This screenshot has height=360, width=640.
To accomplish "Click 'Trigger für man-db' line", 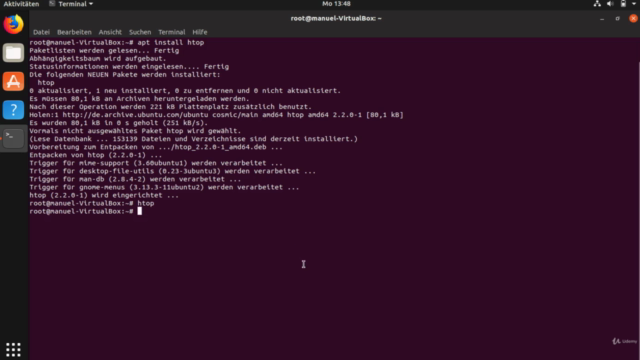I will [x=135, y=179].
